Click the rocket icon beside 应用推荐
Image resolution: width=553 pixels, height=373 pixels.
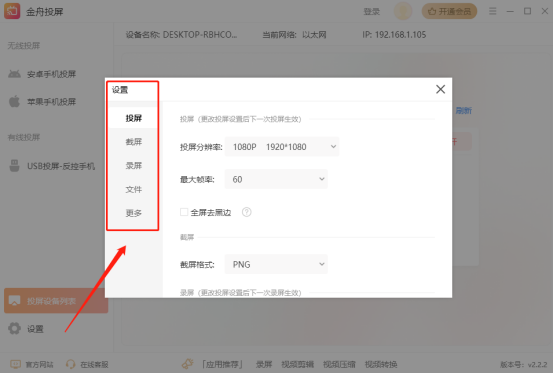coord(188,364)
